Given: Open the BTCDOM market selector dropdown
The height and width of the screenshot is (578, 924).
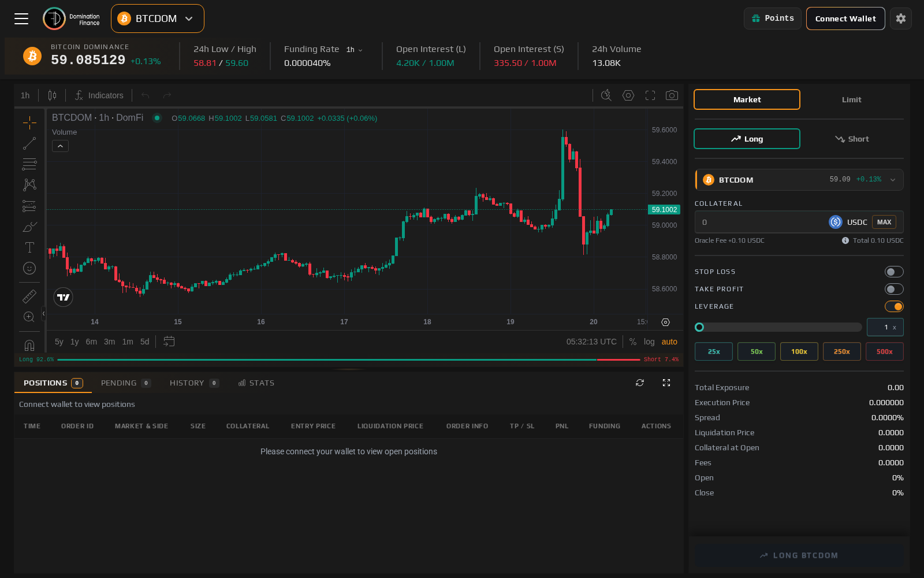Looking at the screenshot, I should tap(158, 18).
